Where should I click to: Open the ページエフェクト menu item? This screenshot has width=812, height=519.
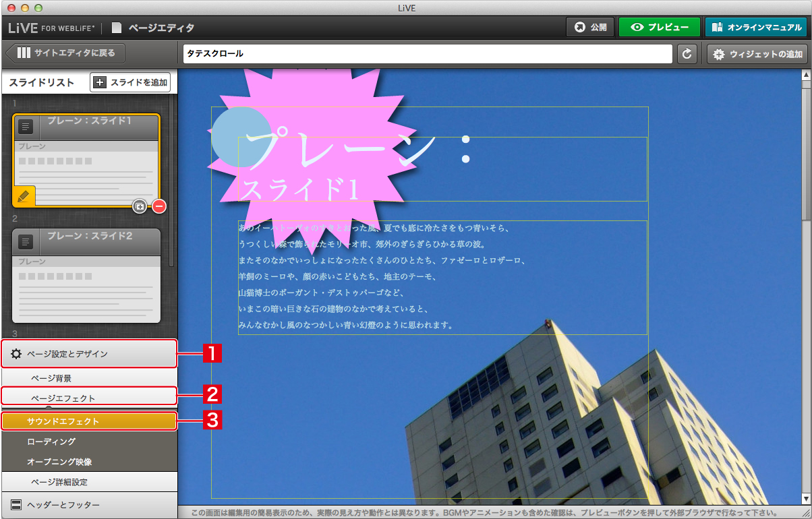tap(89, 398)
